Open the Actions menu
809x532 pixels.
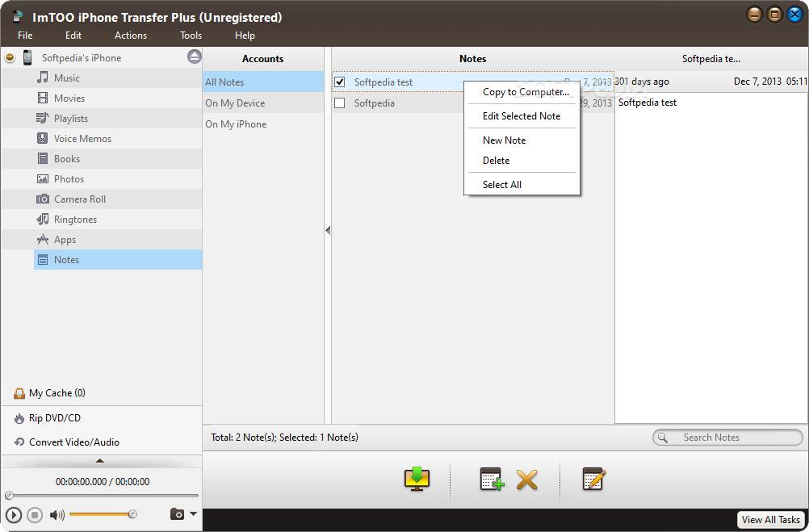click(x=131, y=35)
